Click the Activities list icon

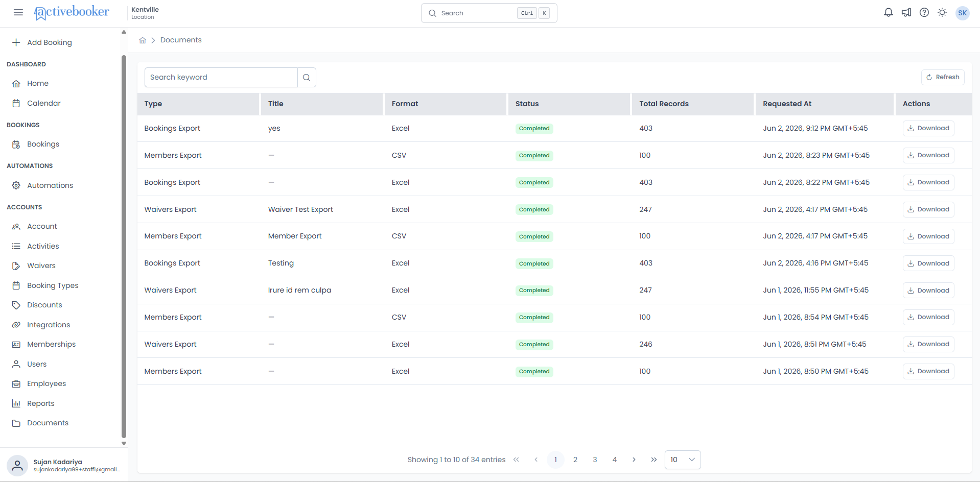(x=16, y=246)
